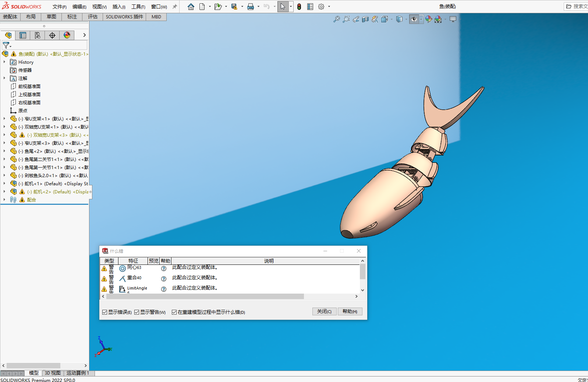Expand the 注解 tree node

pos(4,78)
